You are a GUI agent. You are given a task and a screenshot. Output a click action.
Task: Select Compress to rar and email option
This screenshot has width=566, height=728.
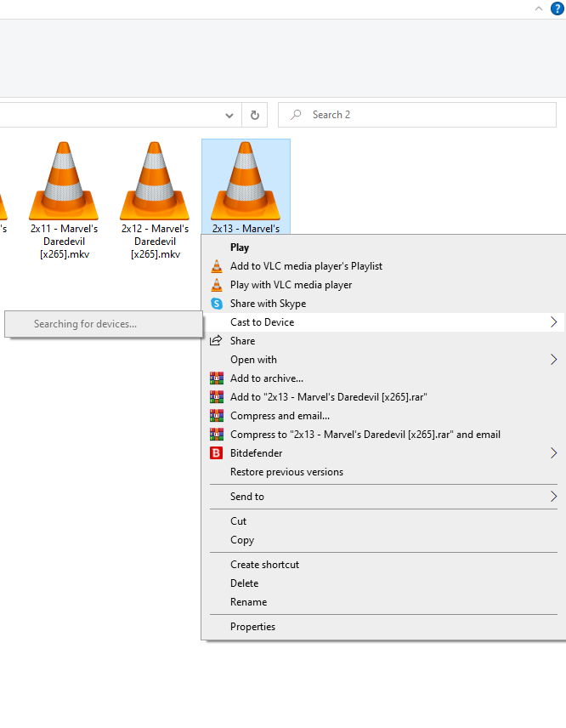coord(383,435)
